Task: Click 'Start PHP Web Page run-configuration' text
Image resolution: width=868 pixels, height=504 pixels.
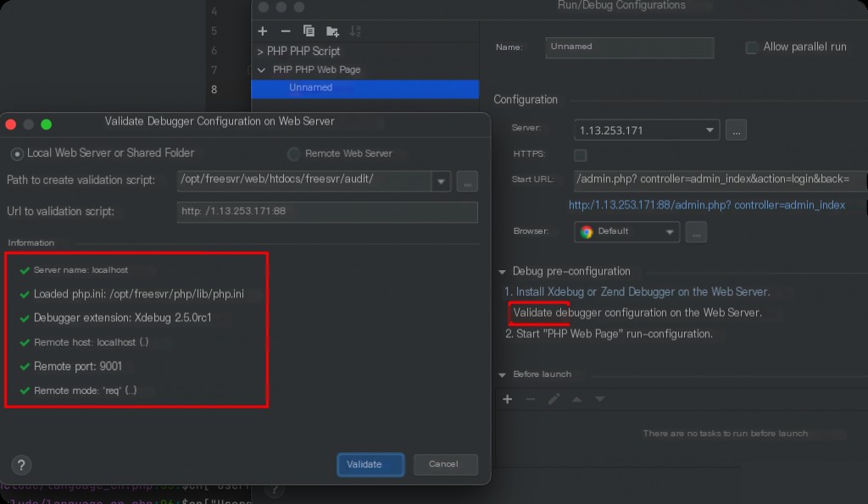Action: pyautogui.click(x=615, y=334)
